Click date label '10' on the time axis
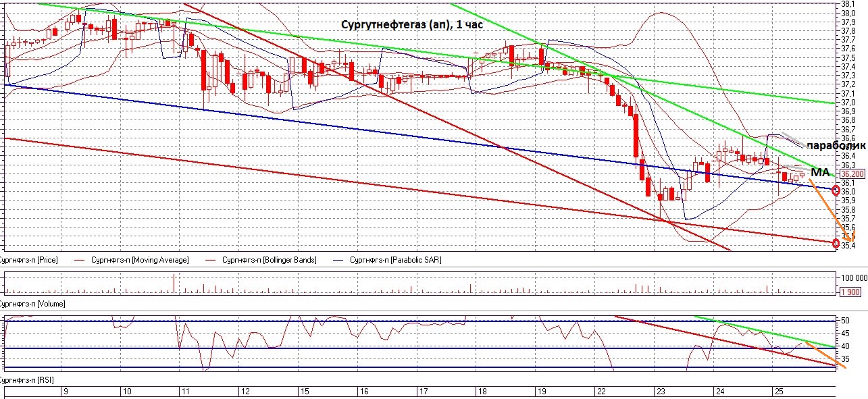This screenshot has height=399, width=868. 126,392
